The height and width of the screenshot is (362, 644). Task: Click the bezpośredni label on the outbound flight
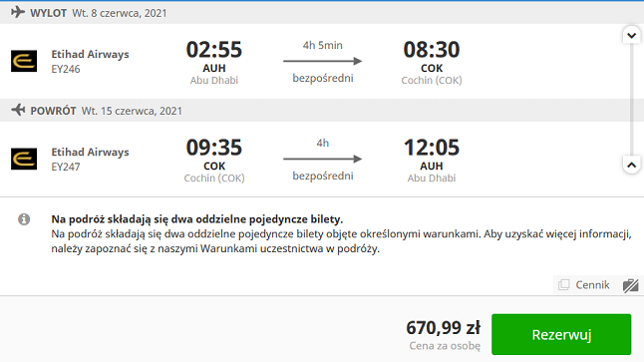[323, 78]
